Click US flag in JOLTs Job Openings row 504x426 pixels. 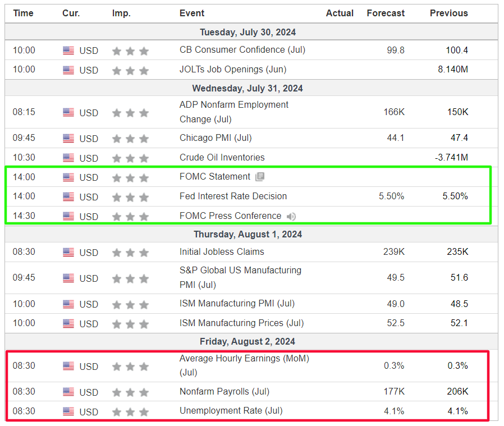point(68,70)
